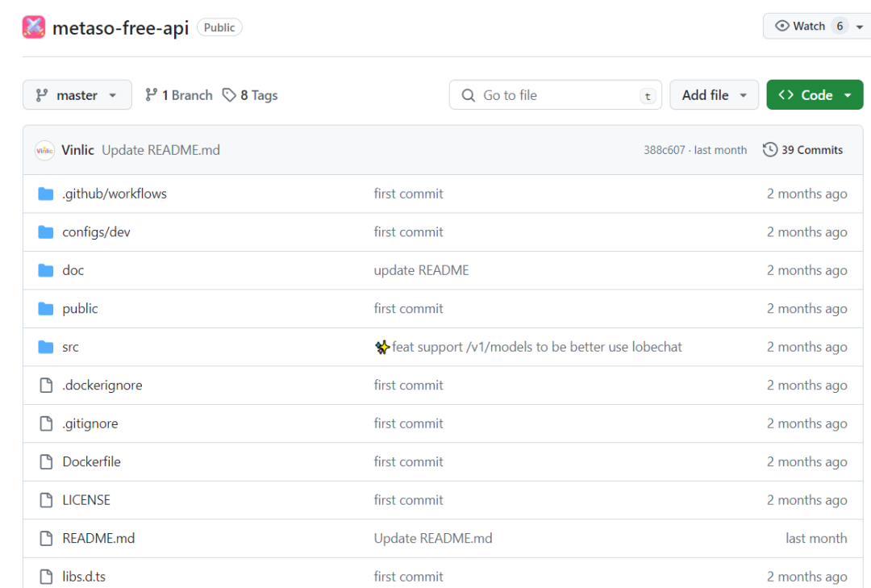871x588 pixels.
Task: Open the update README commit on doc row
Action: click(421, 270)
